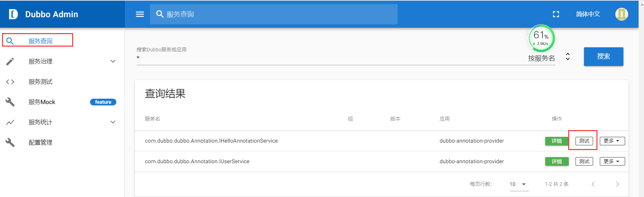
Task: Click the search icon beside 服务查询
Action: tap(10, 41)
